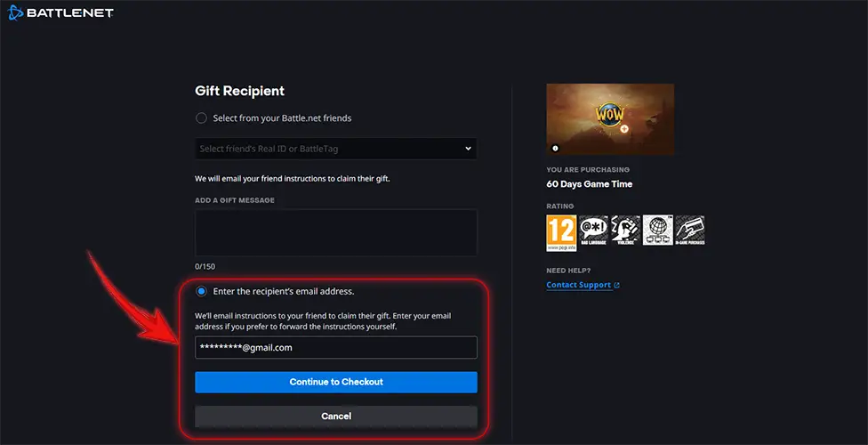The height and width of the screenshot is (445, 868).
Task: Click the info icon on product image
Action: pyautogui.click(x=555, y=148)
